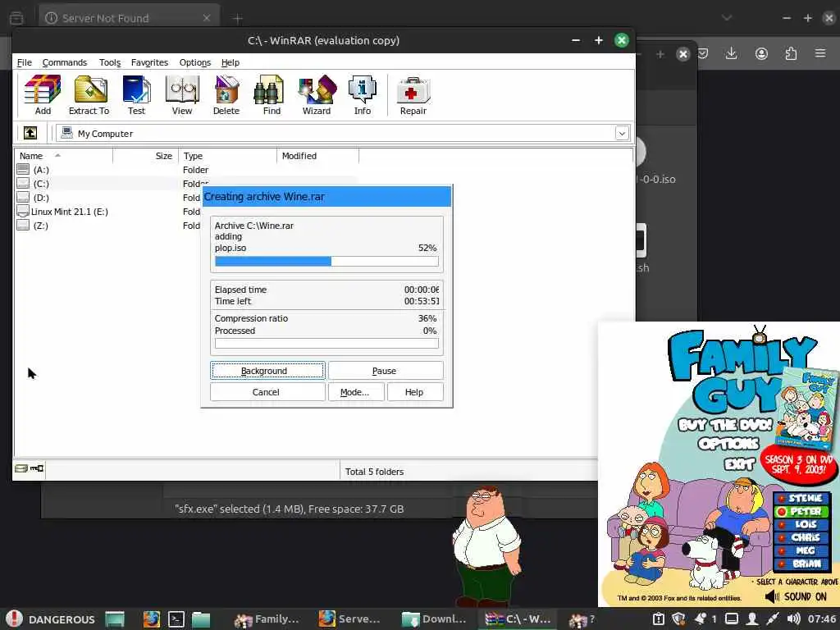The height and width of the screenshot is (630, 840).
Task: Click the total Processed progress bar
Action: coord(326,344)
